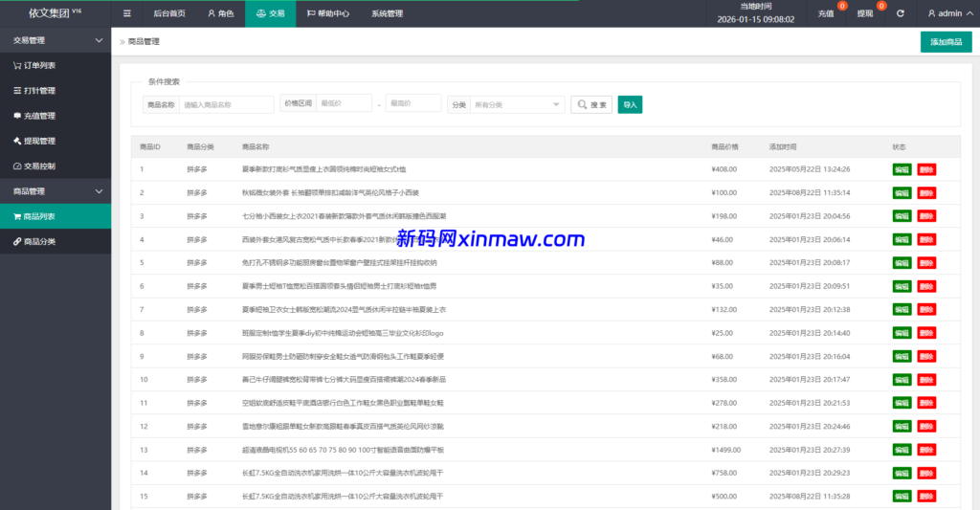This screenshot has width=980, height=510.
Task: Click date 2025年05月22日 13:24:26
Action: [810, 169]
